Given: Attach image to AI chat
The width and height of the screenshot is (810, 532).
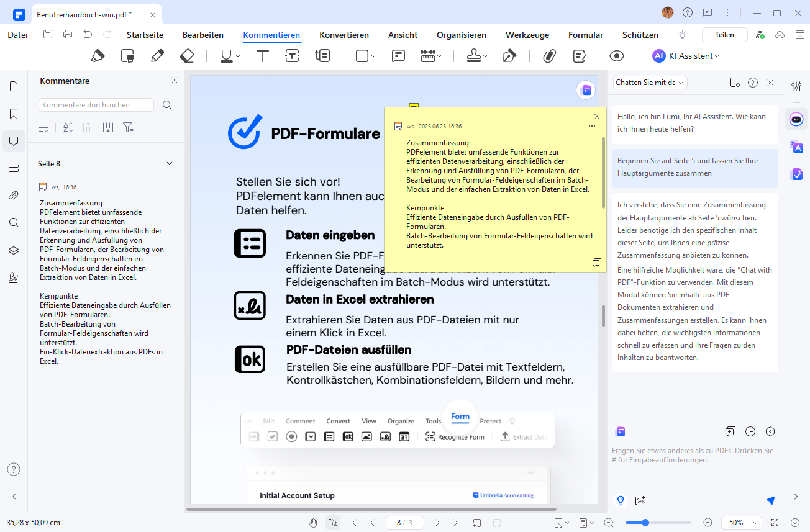Looking at the screenshot, I should point(640,500).
